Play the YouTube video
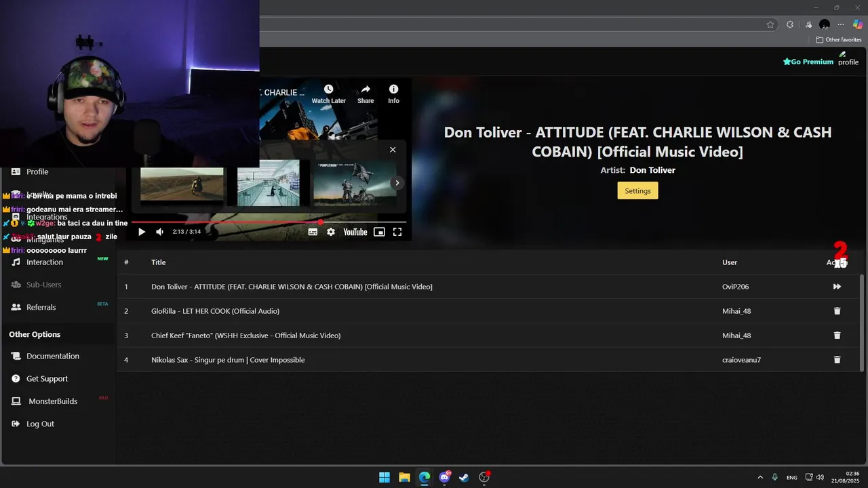Viewport: 868px width, 488px height. (142, 232)
